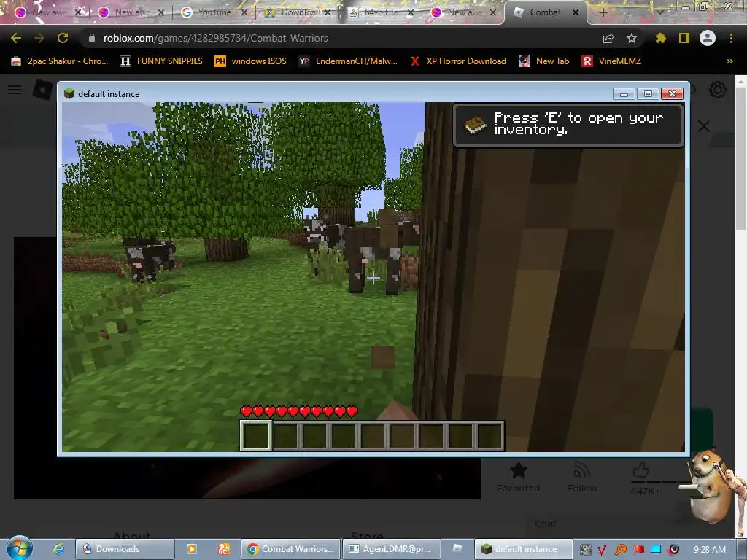Screen dimensions: 747x560
Task: Open the taskbar clock showing 9:28 AM
Action: (710, 550)
